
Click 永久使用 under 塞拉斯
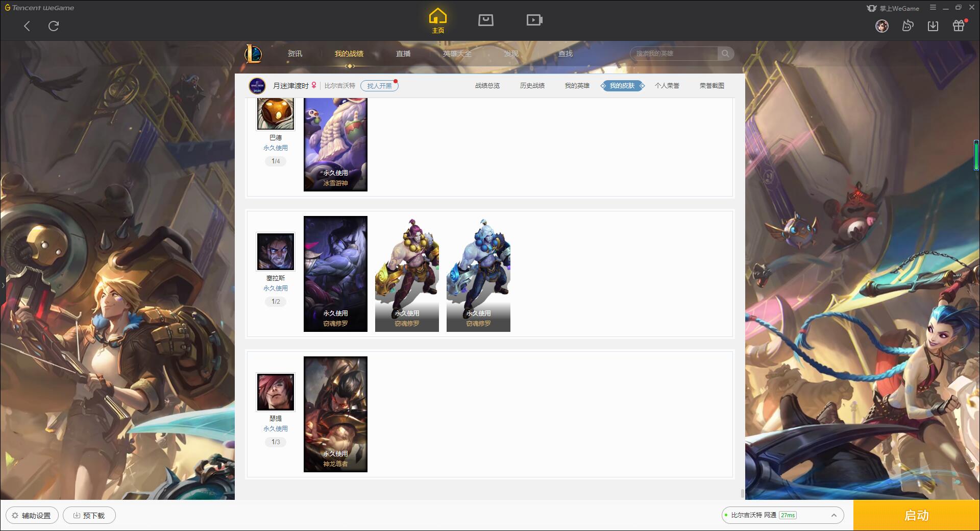click(x=276, y=288)
